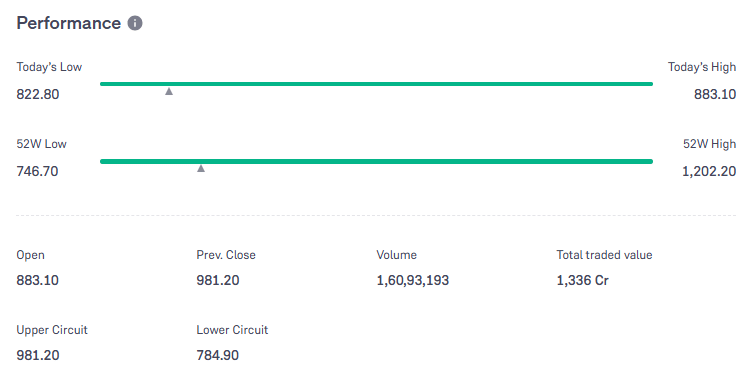Click the Upper Circuit value 981.20
The width and height of the screenshot is (755, 388).
(x=38, y=355)
